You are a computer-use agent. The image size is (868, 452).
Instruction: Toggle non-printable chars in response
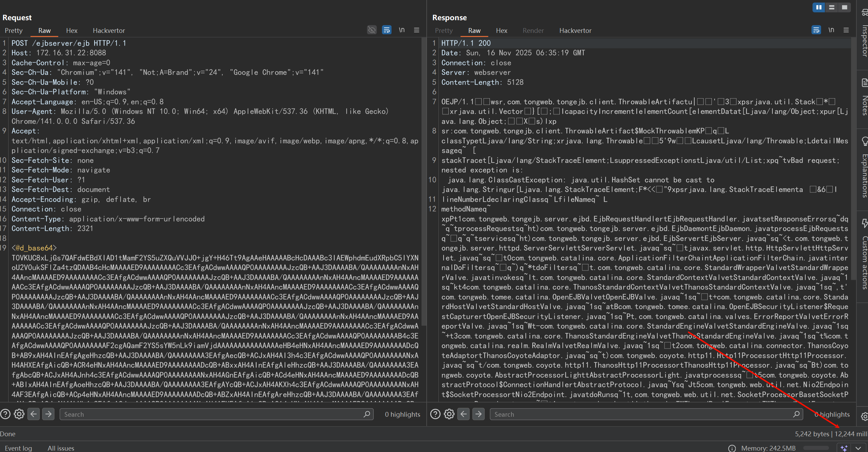831,30
